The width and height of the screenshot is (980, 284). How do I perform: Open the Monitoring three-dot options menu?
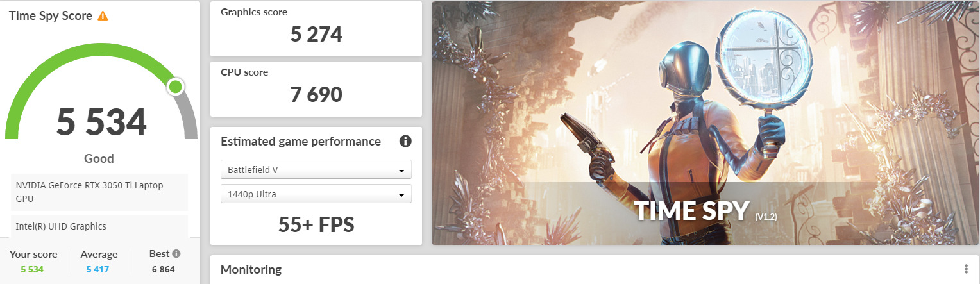[966, 269]
